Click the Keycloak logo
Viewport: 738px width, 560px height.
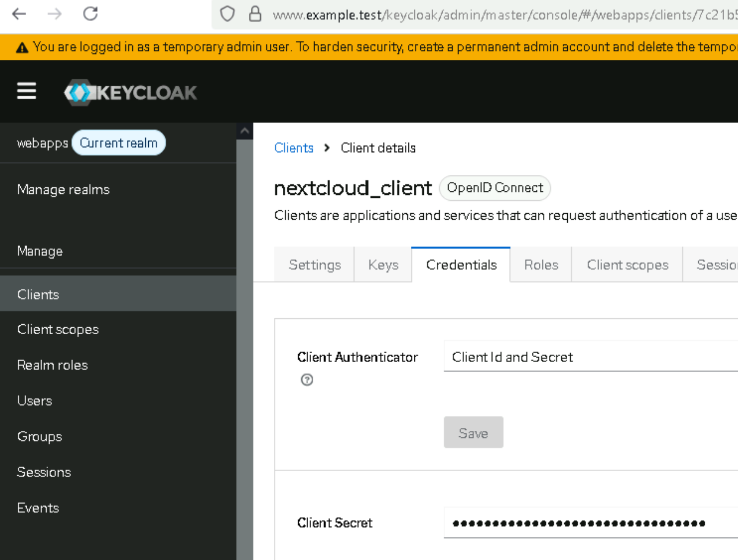coord(131,92)
